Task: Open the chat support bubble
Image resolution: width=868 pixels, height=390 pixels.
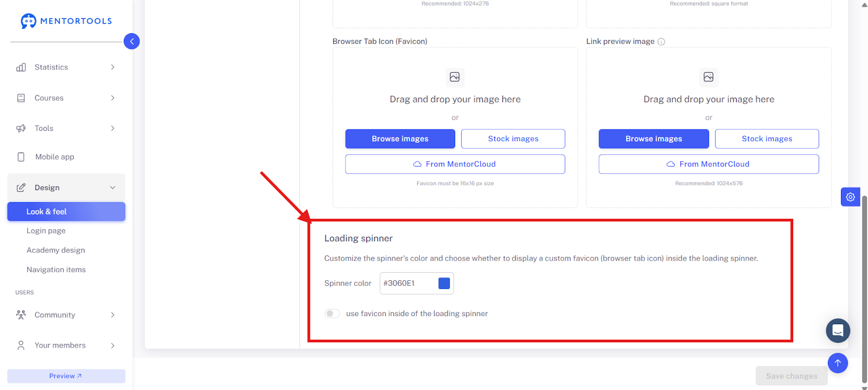Action: pyautogui.click(x=838, y=330)
